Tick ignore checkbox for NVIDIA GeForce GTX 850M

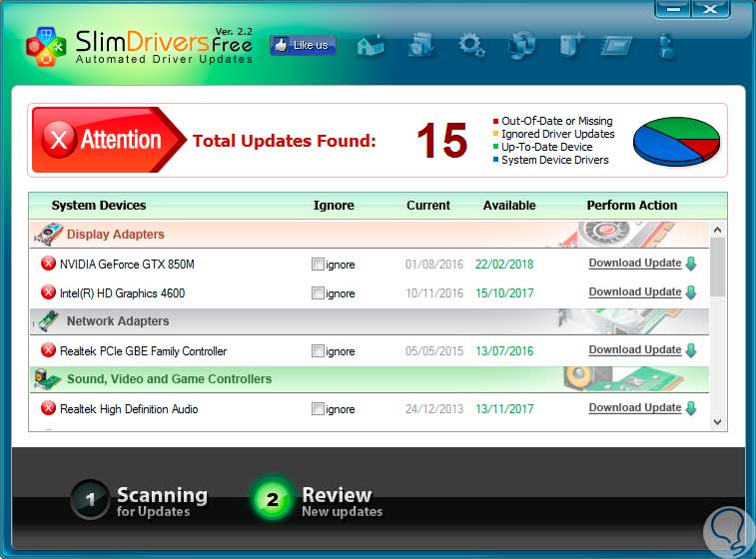click(x=318, y=265)
